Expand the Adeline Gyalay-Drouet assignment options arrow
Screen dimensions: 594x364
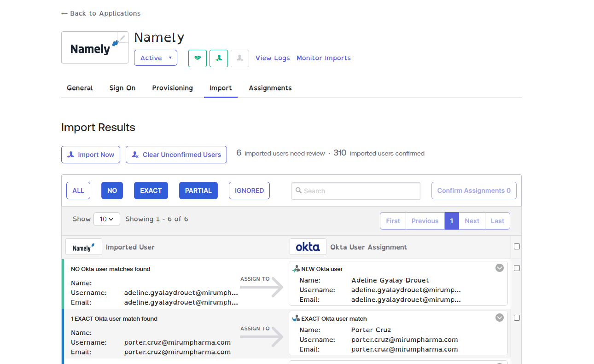pyautogui.click(x=500, y=268)
